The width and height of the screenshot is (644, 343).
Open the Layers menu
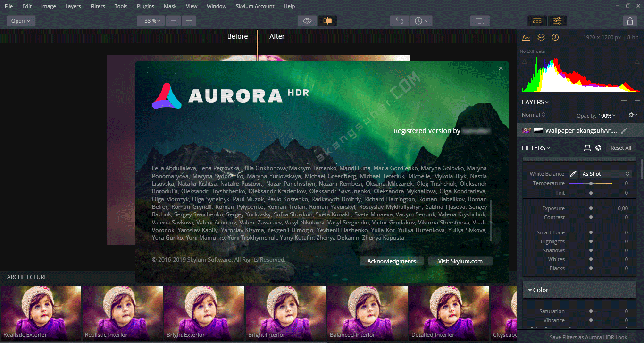[73, 6]
